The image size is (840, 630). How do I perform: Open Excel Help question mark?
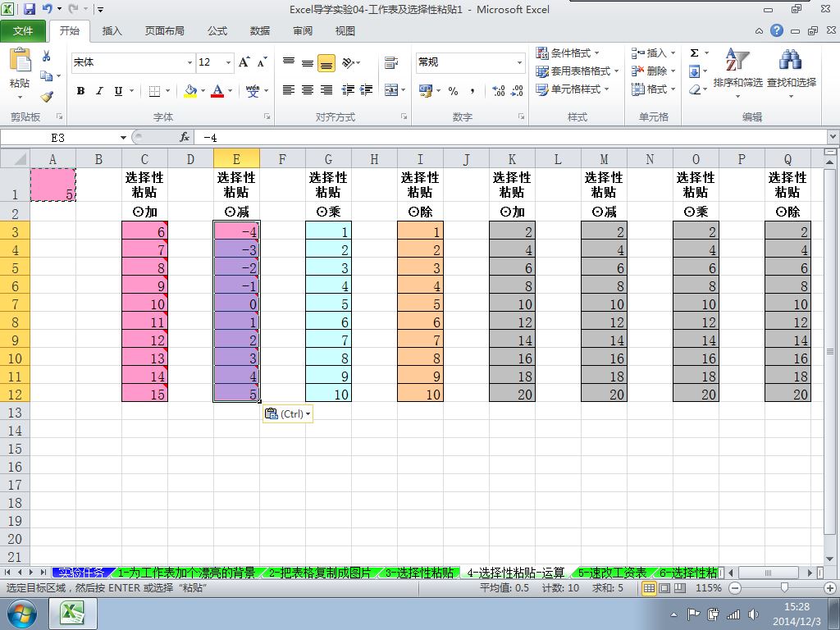point(777,30)
